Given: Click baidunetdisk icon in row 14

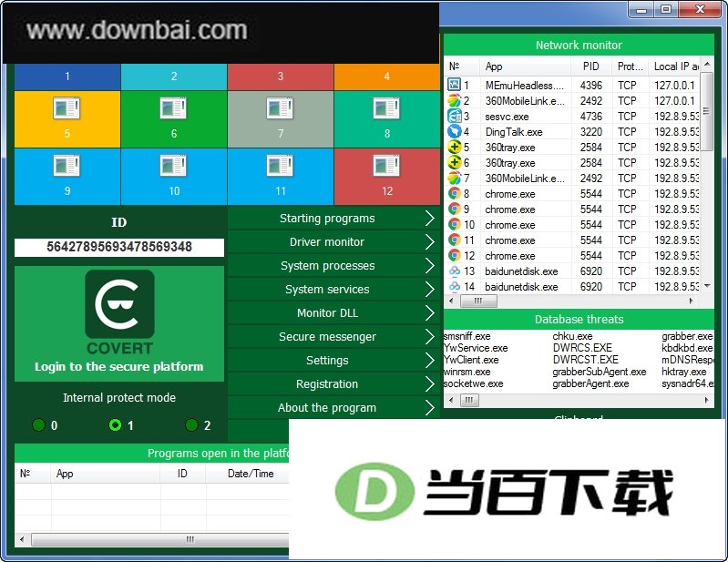Looking at the screenshot, I should pyautogui.click(x=454, y=286).
